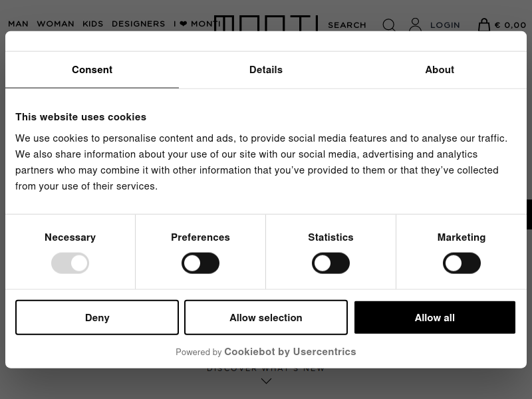This screenshot has height=399, width=532.
Task: Open the DESIGNERS menu
Action: (x=138, y=24)
